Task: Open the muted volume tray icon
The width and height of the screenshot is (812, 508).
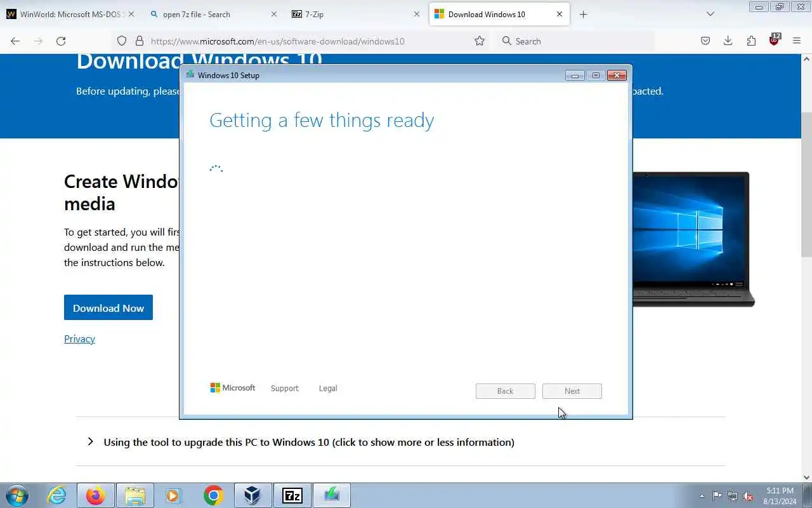Action: click(749, 496)
